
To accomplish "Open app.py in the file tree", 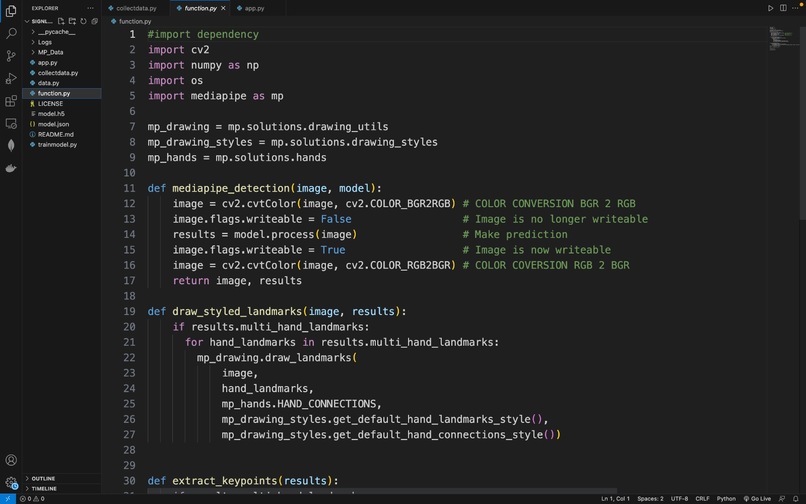I will coord(47,63).
